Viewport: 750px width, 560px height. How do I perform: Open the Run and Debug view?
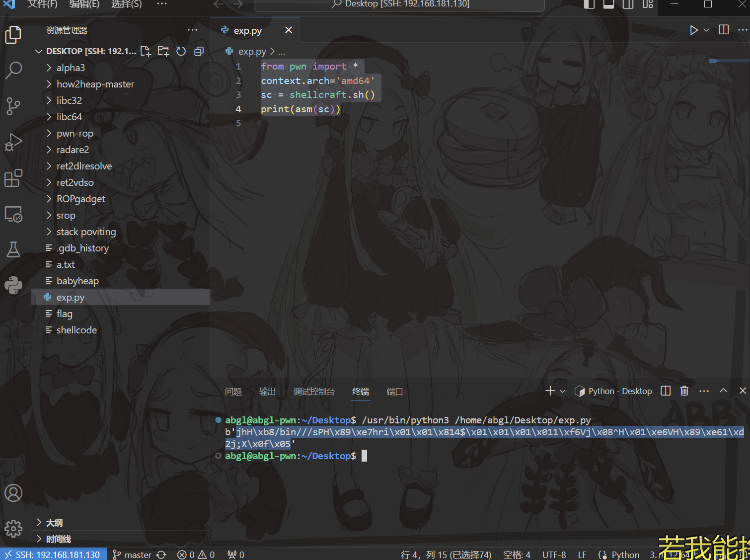pyautogui.click(x=13, y=142)
